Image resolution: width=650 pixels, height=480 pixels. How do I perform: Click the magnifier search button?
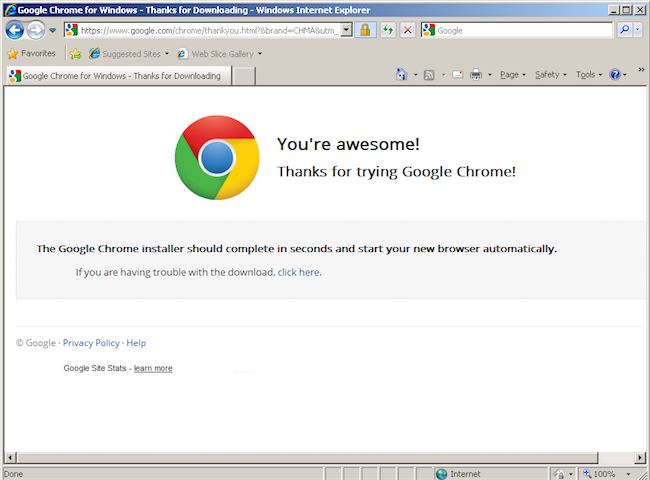(x=624, y=30)
